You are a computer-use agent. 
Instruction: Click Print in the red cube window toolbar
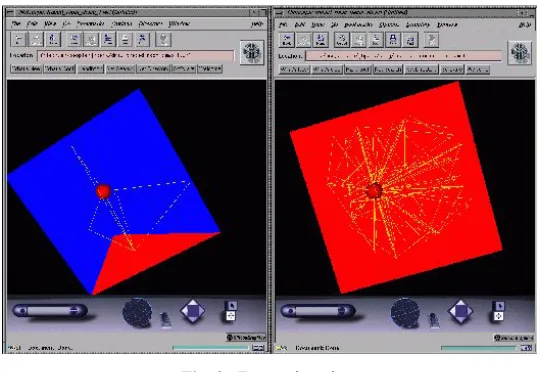[393, 40]
